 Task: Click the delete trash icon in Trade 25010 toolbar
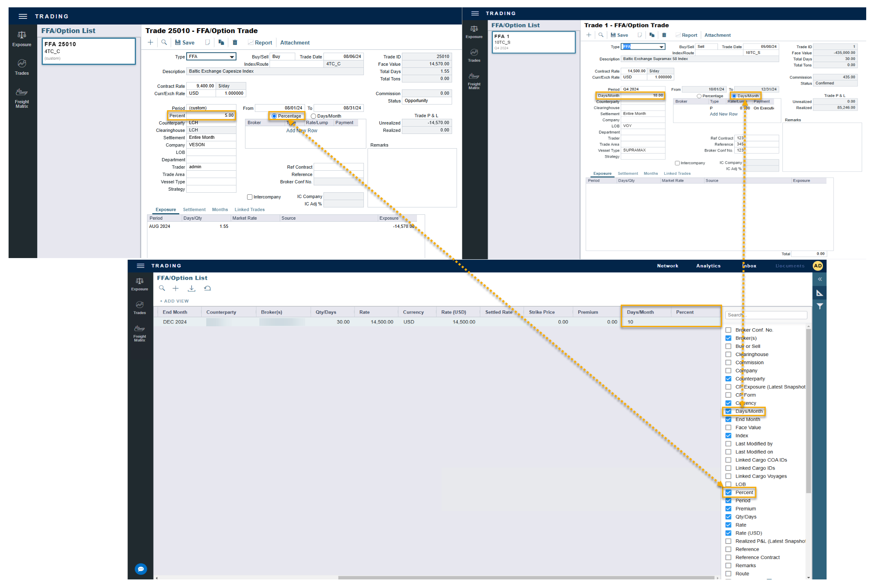(235, 42)
